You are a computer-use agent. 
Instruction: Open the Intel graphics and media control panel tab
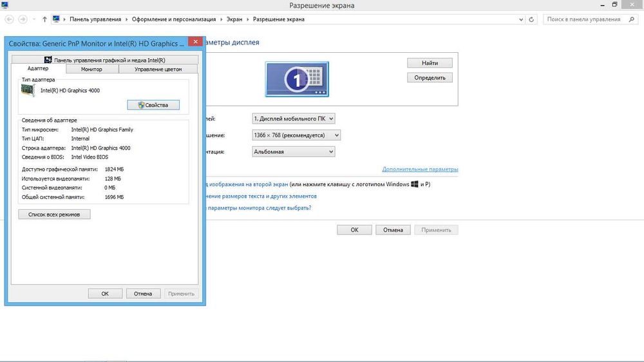click(x=105, y=60)
